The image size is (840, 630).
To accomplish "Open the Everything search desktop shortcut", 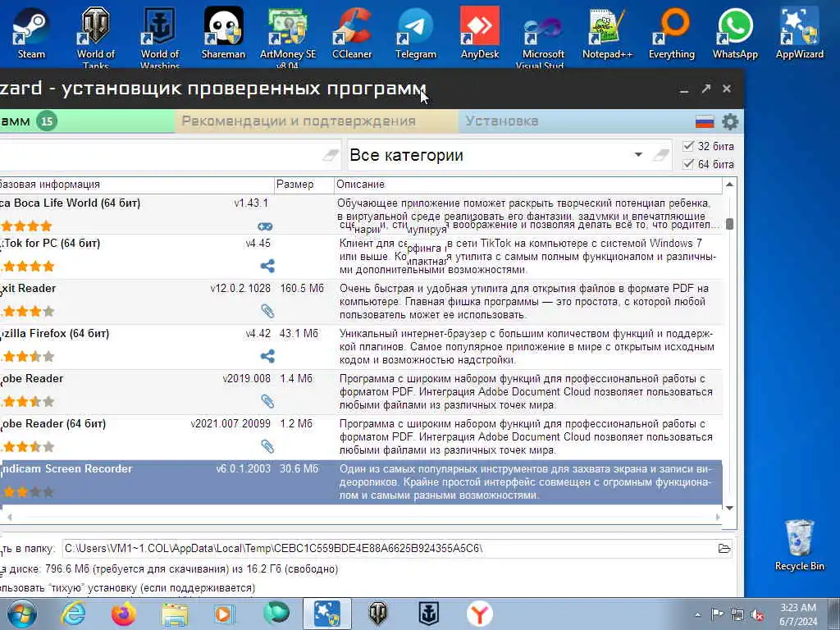I will pyautogui.click(x=672, y=33).
